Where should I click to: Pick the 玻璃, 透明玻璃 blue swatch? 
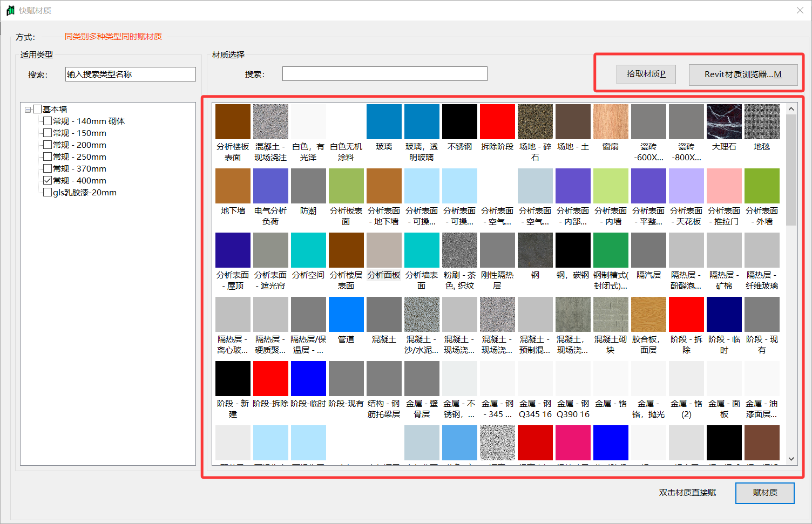pyautogui.click(x=422, y=122)
